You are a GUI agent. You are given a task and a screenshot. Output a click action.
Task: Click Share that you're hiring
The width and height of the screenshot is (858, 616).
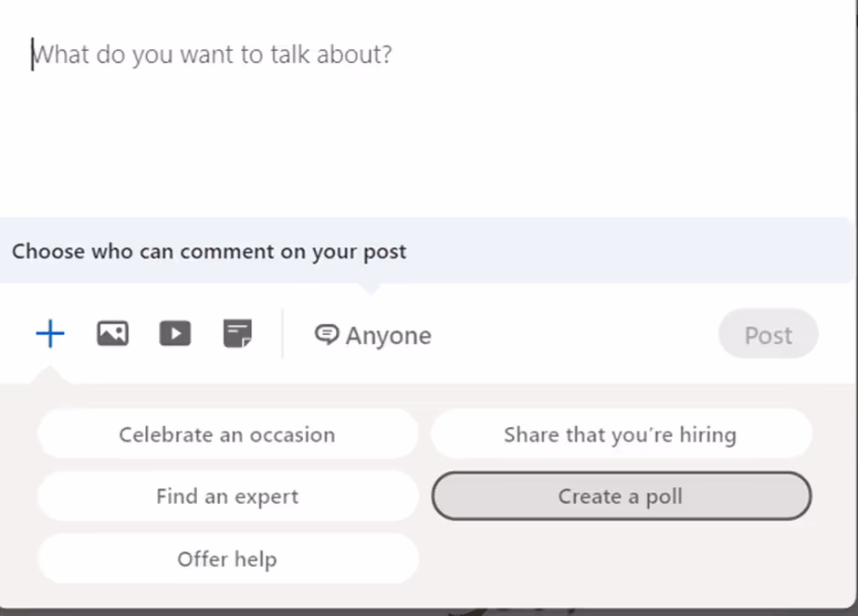(x=621, y=434)
